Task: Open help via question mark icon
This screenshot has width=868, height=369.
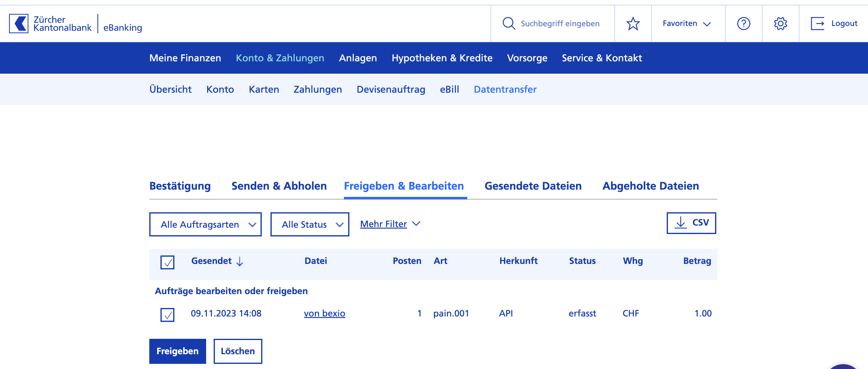Action: pyautogui.click(x=743, y=24)
